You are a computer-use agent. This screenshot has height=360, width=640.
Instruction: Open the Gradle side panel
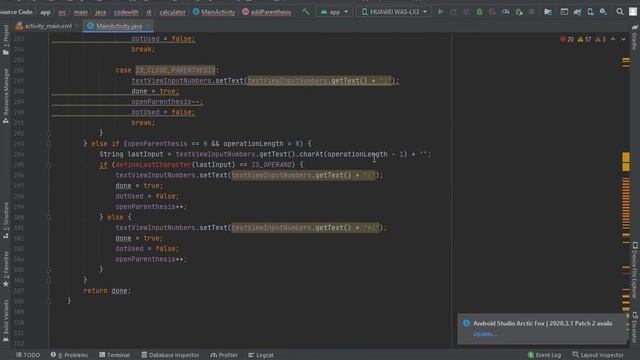[x=635, y=38]
